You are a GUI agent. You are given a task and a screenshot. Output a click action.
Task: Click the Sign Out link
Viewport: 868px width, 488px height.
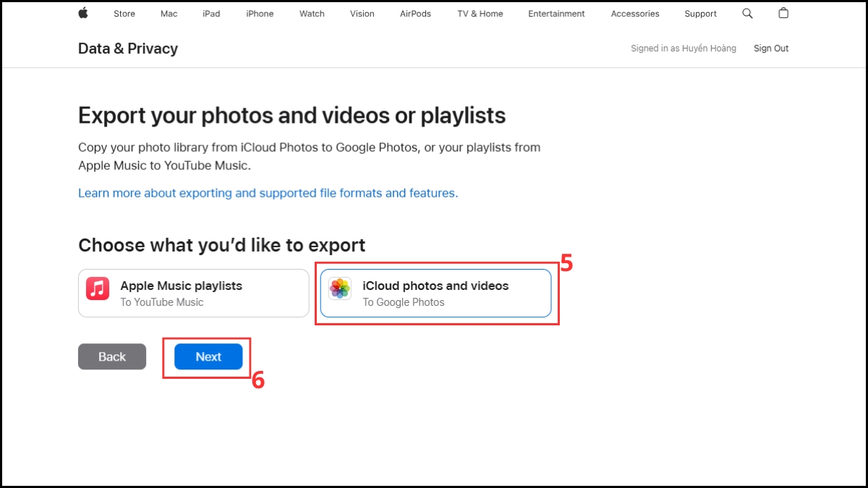click(x=771, y=48)
